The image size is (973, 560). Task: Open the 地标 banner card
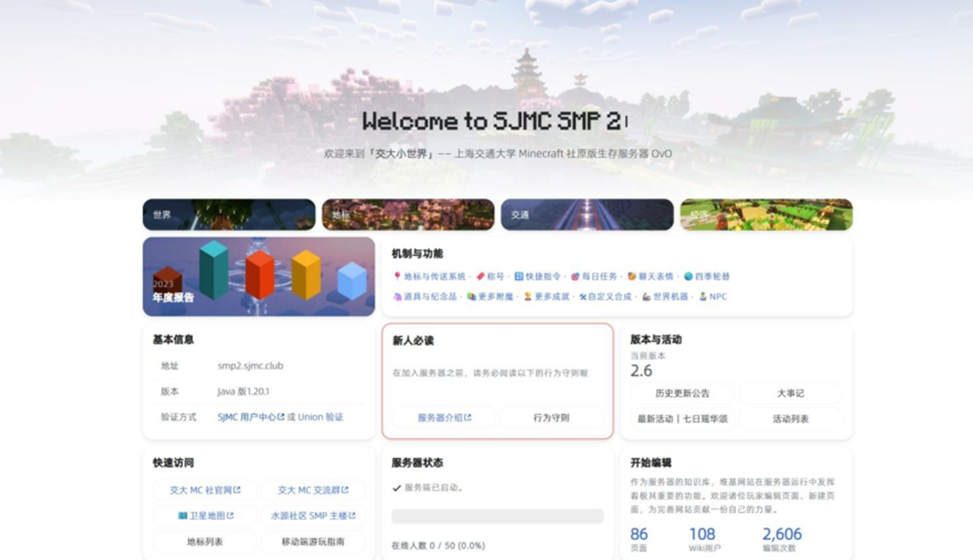click(x=408, y=214)
